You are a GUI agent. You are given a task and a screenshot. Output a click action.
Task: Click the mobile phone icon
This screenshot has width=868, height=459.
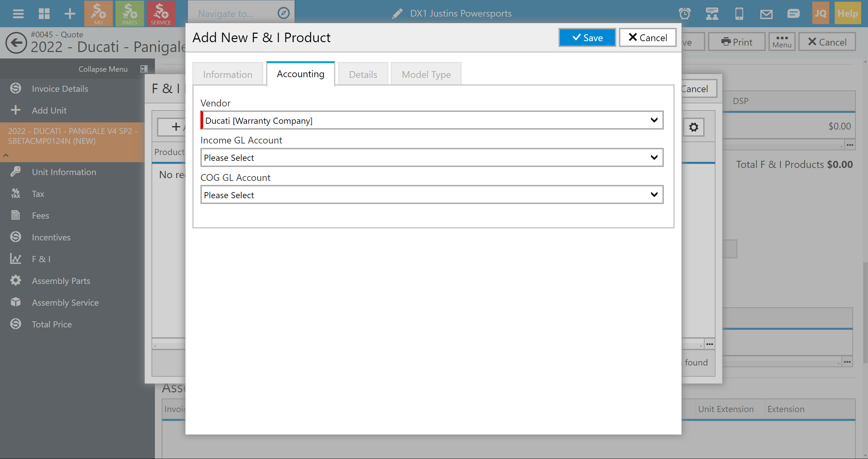[x=739, y=14]
